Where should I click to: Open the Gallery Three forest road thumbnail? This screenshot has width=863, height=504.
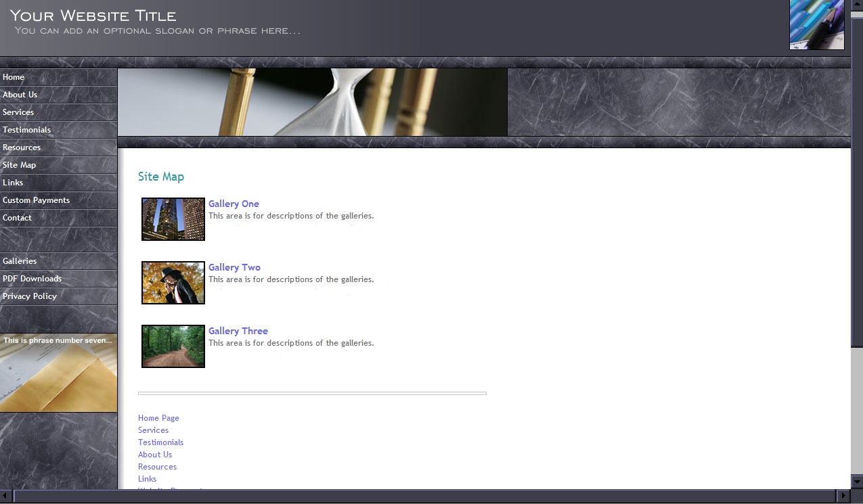(173, 346)
